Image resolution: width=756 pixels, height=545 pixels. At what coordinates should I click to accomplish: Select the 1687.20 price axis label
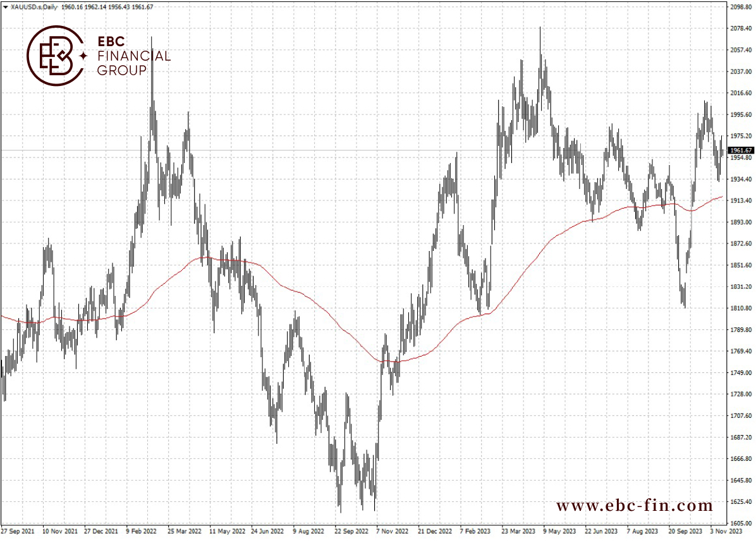[x=741, y=438]
